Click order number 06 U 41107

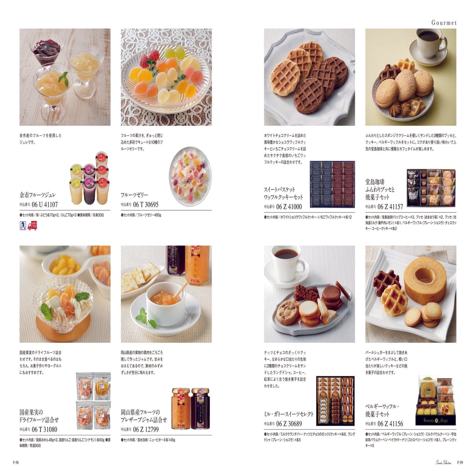click(45, 205)
